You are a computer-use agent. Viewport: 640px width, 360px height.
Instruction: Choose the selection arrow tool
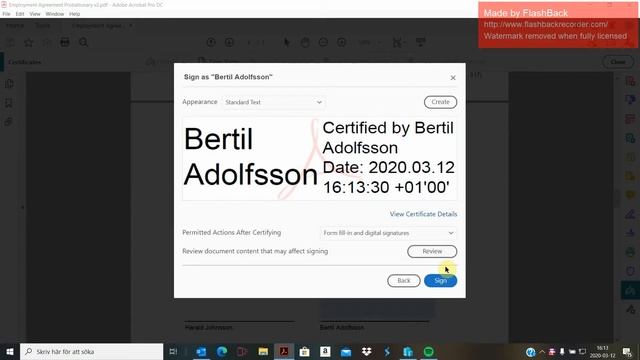287,42
